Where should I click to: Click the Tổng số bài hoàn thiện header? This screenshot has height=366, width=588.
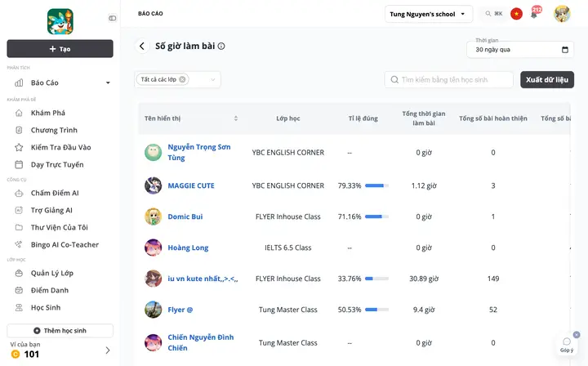click(492, 118)
